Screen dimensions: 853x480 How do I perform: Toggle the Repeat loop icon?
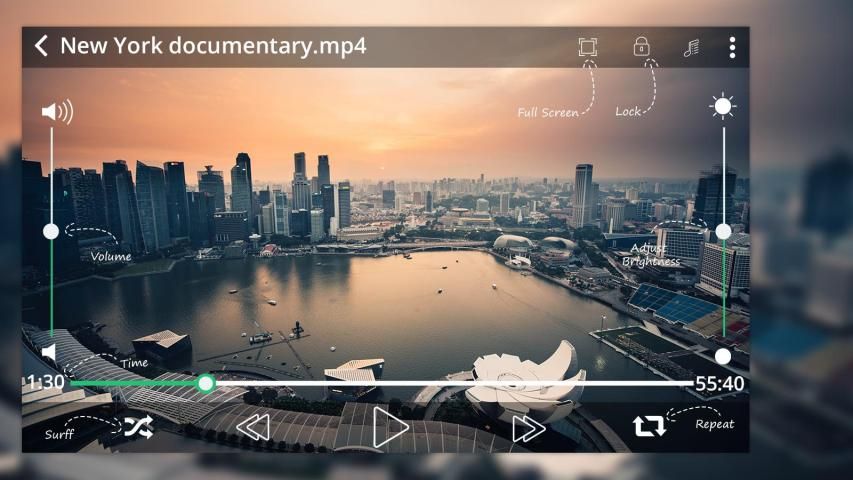(x=648, y=426)
